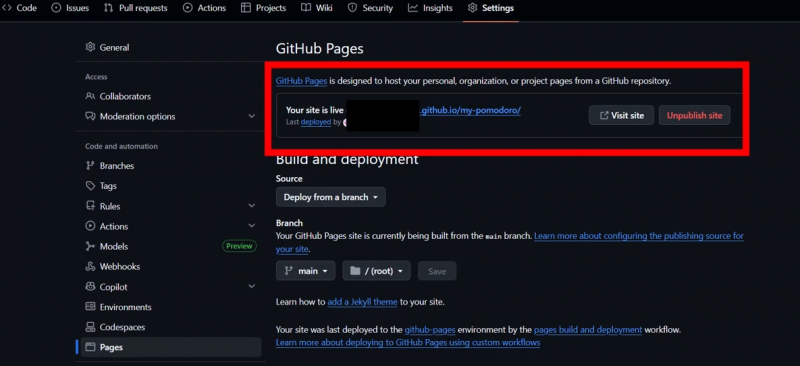This screenshot has height=366, width=800.
Task: Switch to the Projects tab
Action: coord(264,8)
